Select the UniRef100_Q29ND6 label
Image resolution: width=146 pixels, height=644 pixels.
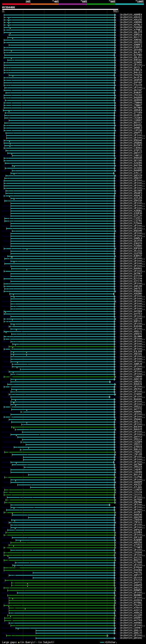(x=131, y=63)
